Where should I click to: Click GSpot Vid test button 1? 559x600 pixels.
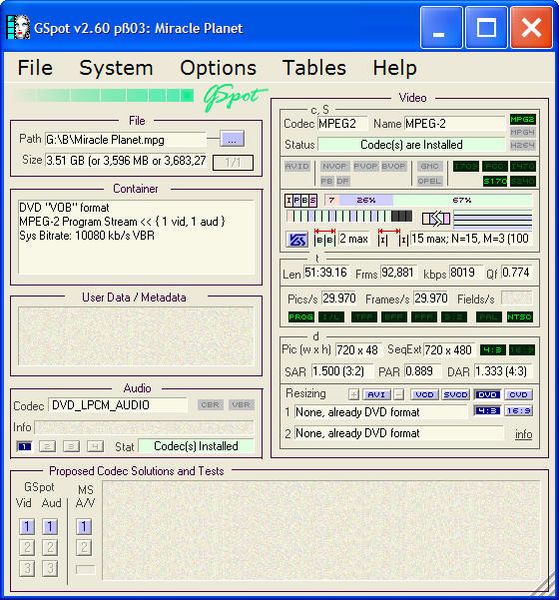(27, 527)
